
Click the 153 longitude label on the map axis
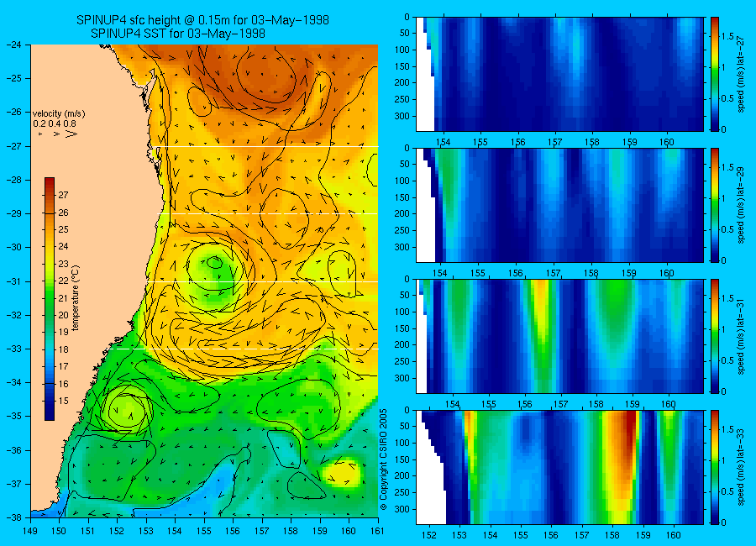146,532
